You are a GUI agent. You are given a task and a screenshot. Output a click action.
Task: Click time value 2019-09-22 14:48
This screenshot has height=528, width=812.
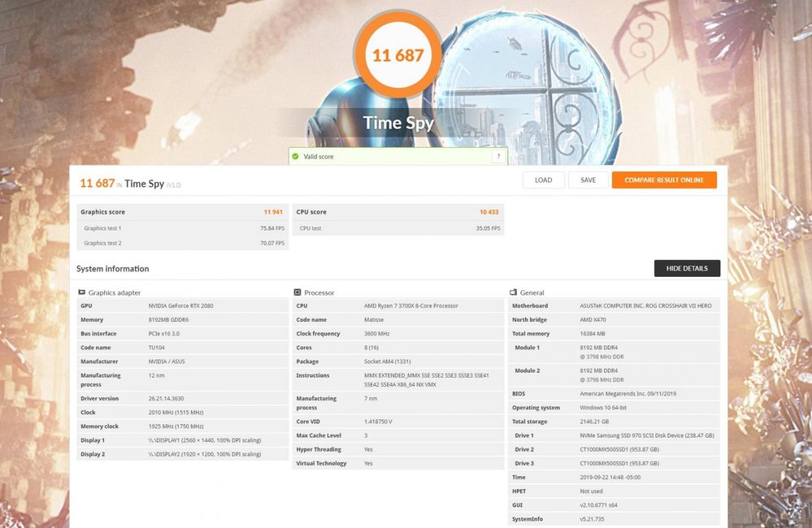tap(610, 478)
